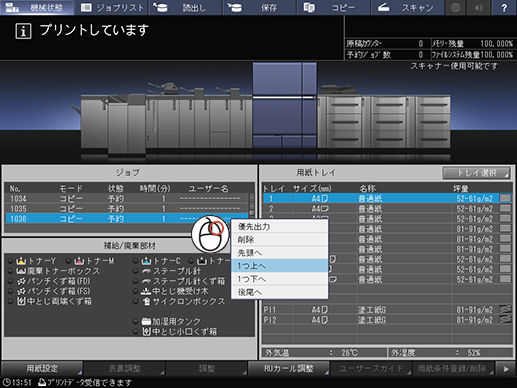Click the 中とじ機受け木 icon
Screen dimensions: 517x388
click(146, 291)
